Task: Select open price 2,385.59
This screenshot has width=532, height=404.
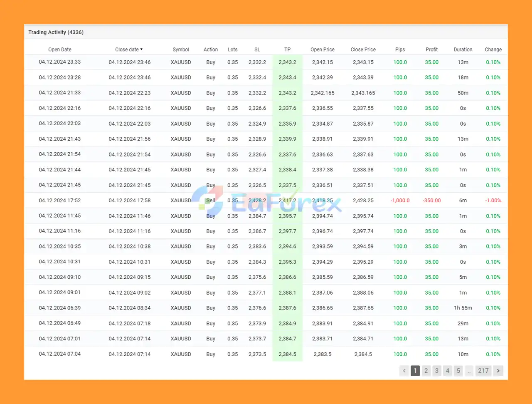Action: [323, 277]
